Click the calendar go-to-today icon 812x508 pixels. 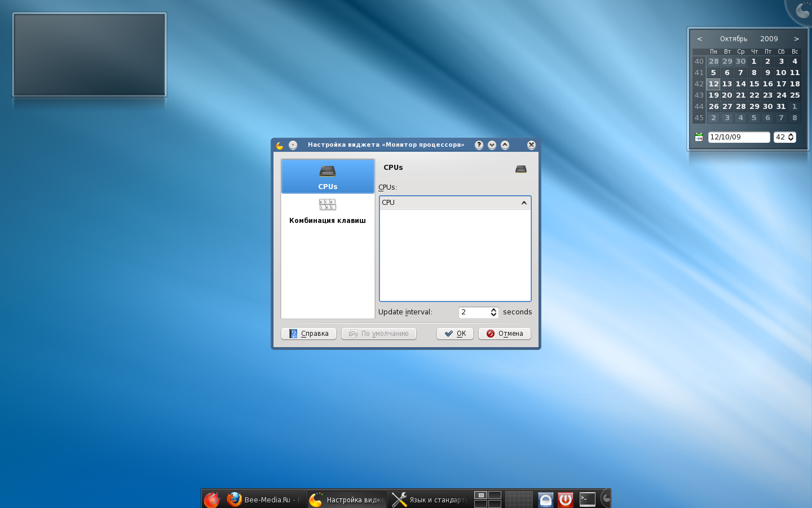(x=699, y=137)
